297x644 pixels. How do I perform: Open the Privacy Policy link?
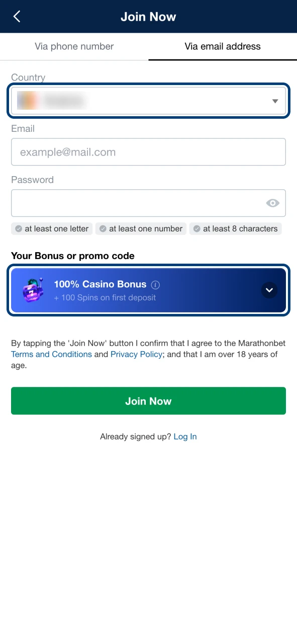pyautogui.click(x=136, y=354)
